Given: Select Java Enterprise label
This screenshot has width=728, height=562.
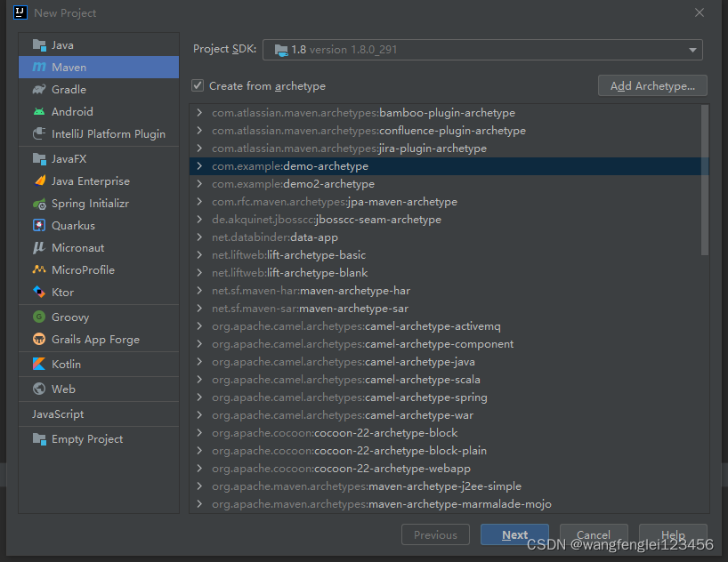Looking at the screenshot, I should coord(91,181).
